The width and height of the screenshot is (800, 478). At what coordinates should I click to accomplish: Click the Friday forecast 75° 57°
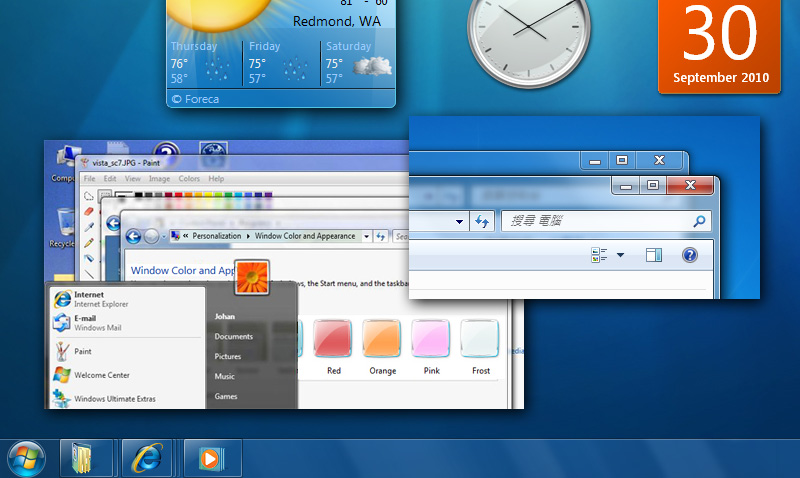280,63
